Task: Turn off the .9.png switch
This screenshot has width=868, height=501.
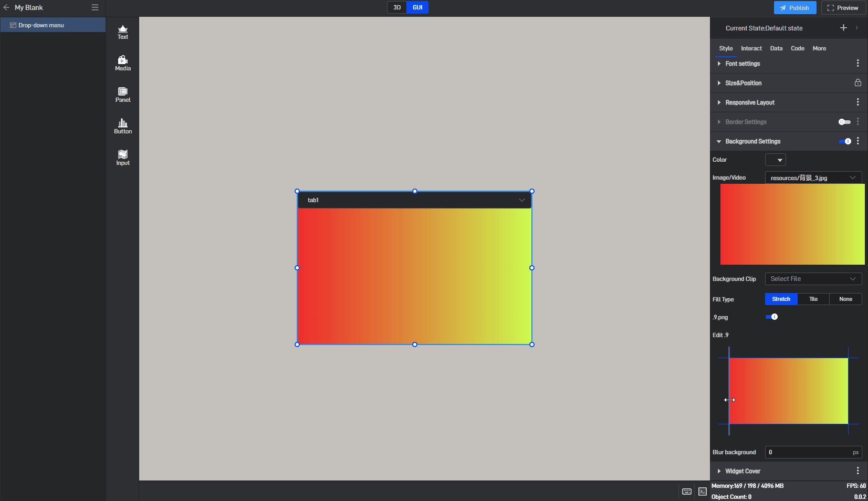Action: (771, 317)
